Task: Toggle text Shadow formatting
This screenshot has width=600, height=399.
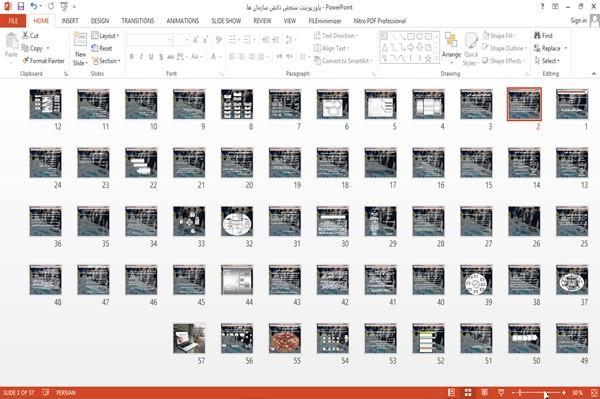Action: [161, 57]
